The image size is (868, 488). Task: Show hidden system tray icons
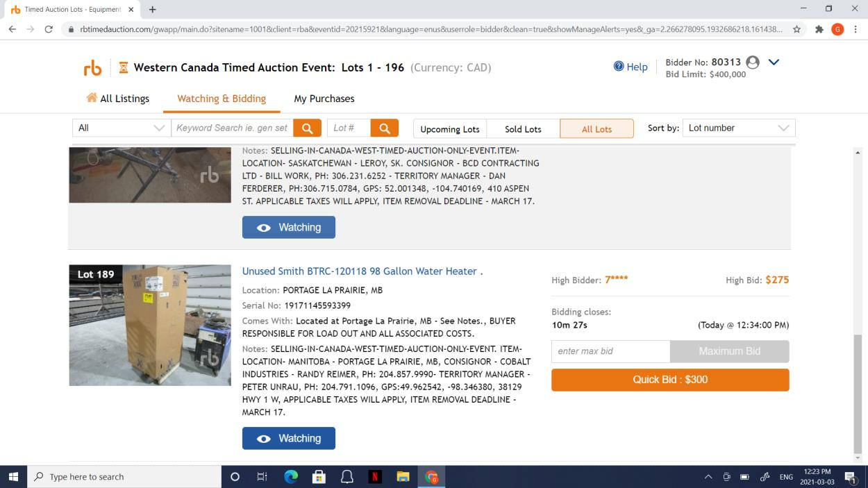pos(708,477)
